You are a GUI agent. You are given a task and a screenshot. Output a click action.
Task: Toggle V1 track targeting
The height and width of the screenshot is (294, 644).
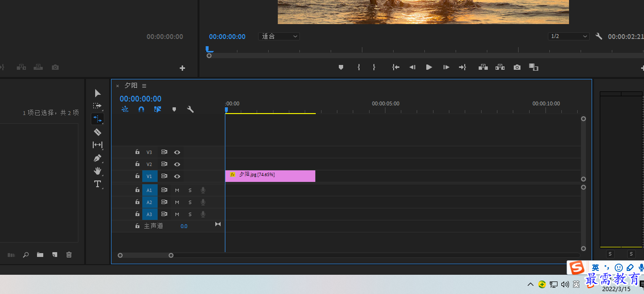pyautogui.click(x=149, y=176)
